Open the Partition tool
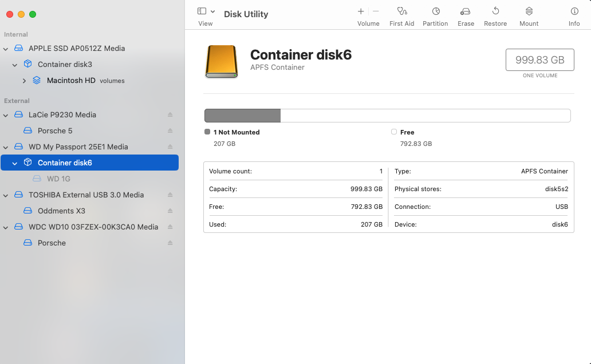591x364 pixels. [435, 11]
